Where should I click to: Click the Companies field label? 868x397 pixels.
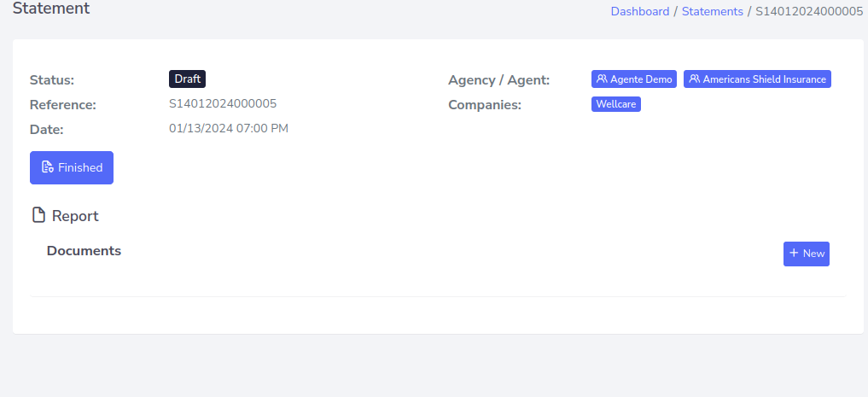point(484,105)
